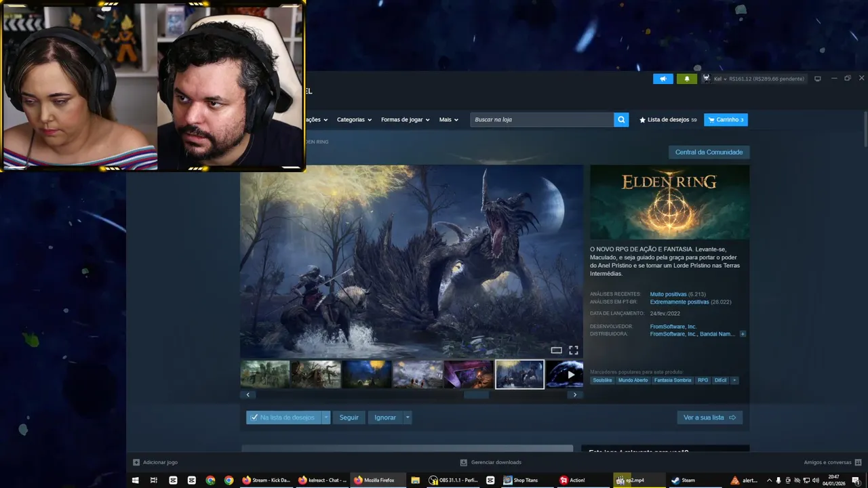The width and height of the screenshot is (868, 488).
Task: Expand distributor list plus button
Action: point(743,334)
